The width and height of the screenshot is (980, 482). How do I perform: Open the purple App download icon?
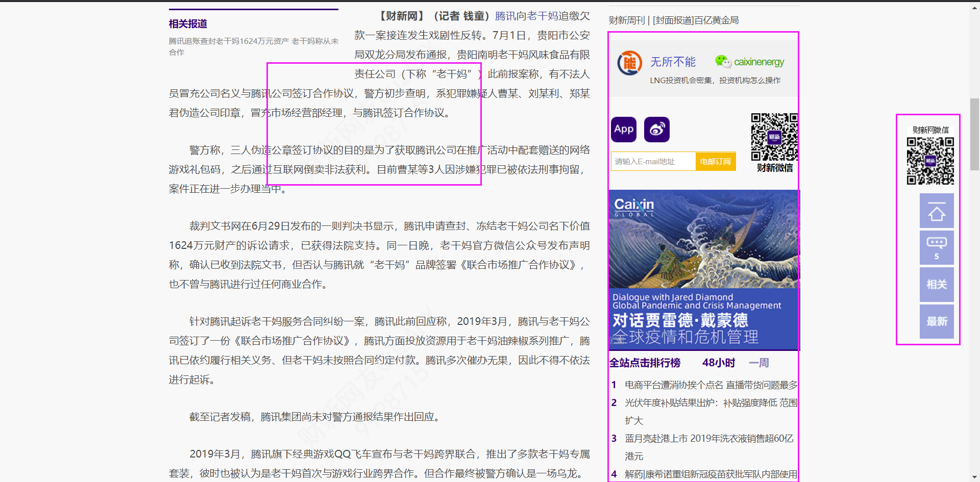pyautogui.click(x=624, y=130)
